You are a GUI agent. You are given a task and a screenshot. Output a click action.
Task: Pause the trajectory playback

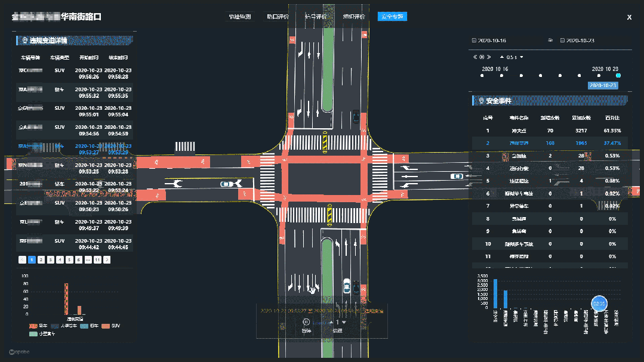point(306,322)
